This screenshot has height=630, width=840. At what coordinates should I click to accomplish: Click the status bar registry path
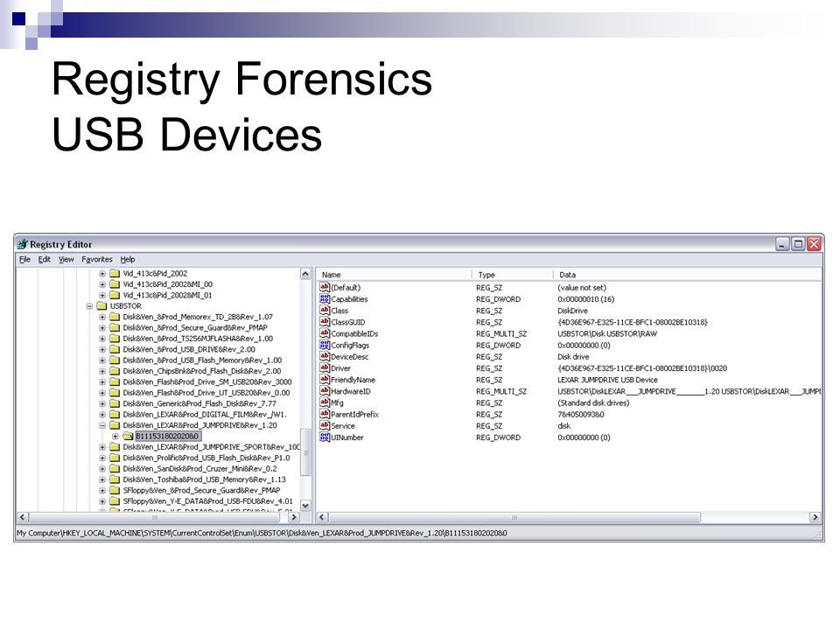[262, 533]
